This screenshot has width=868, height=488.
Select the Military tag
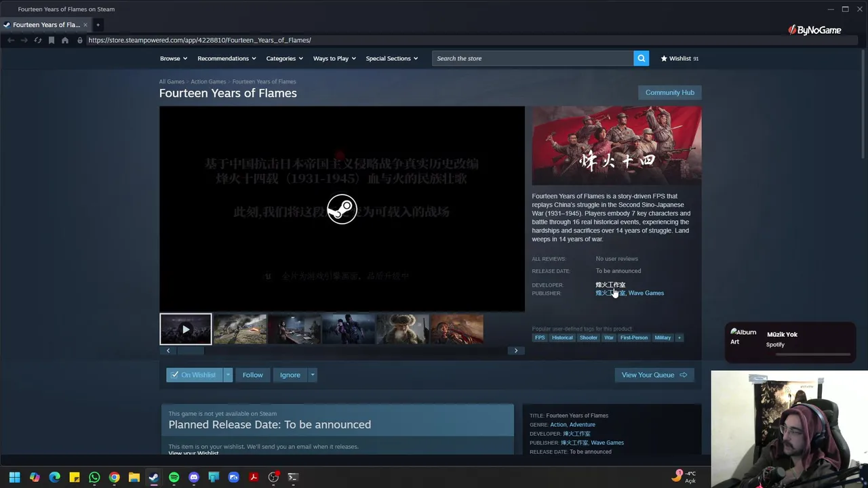click(663, 338)
